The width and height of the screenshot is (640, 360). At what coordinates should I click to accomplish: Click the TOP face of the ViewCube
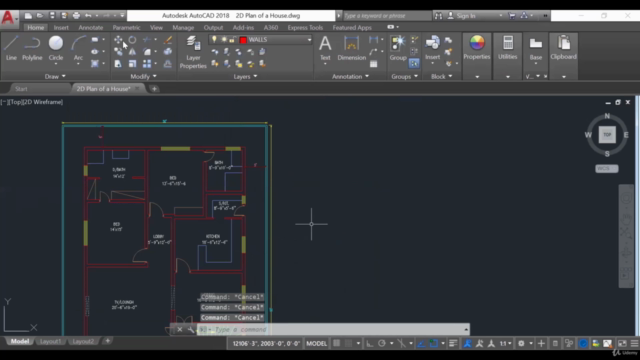[x=607, y=134]
